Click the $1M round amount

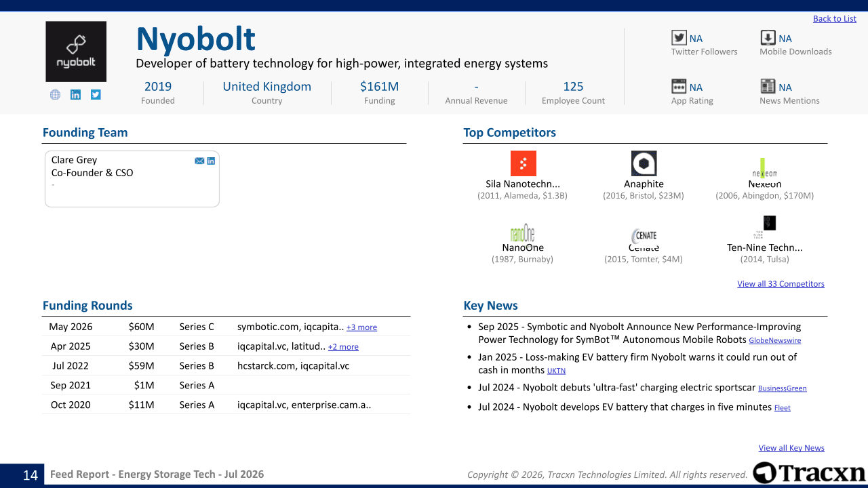coord(144,386)
